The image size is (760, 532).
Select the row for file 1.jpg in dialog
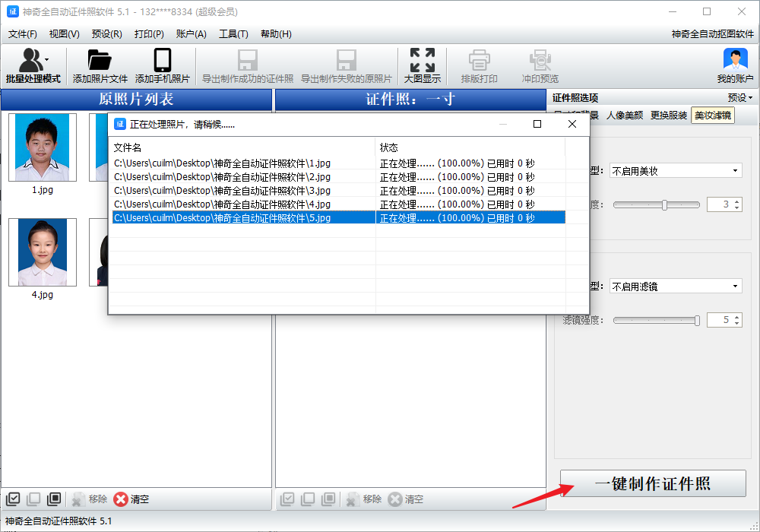(337, 163)
